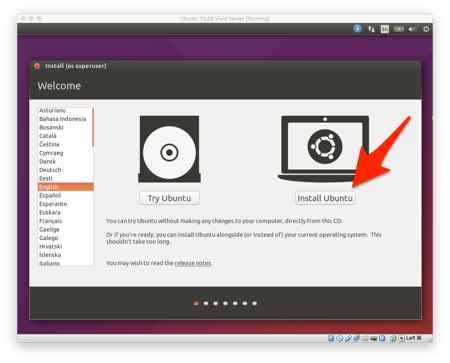
Task: Select Italiano in the language list
Action: click(x=65, y=263)
